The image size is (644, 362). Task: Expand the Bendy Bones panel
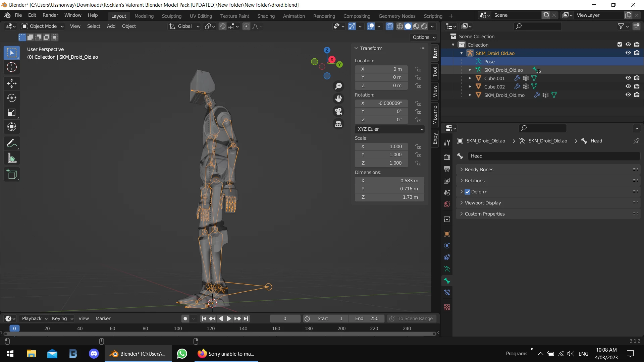point(479,170)
